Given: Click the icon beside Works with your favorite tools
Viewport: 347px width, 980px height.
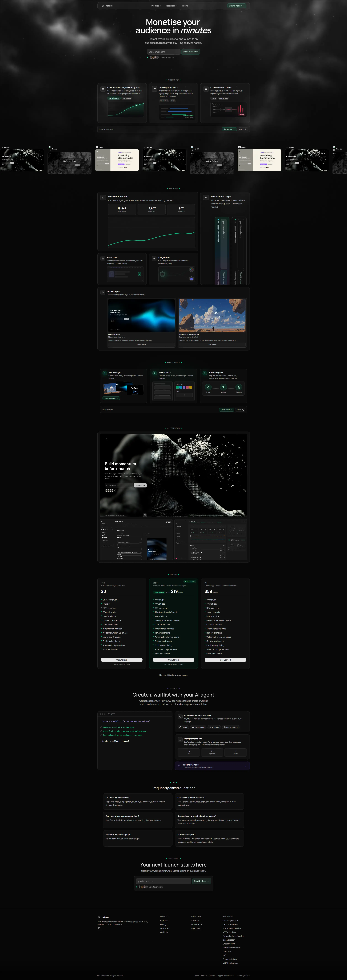Looking at the screenshot, I should [x=180, y=717].
